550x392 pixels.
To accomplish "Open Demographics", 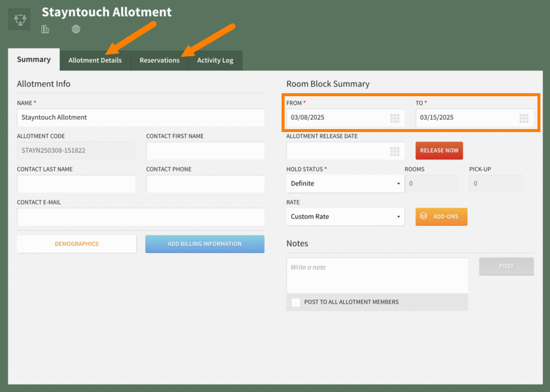I will pos(77,244).
